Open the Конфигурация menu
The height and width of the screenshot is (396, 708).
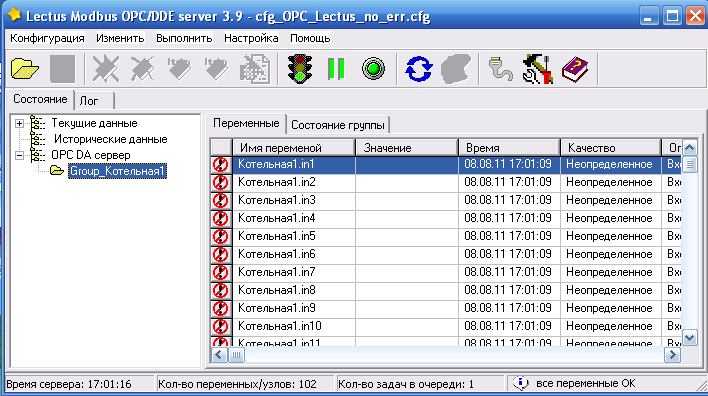click(47, 38)
